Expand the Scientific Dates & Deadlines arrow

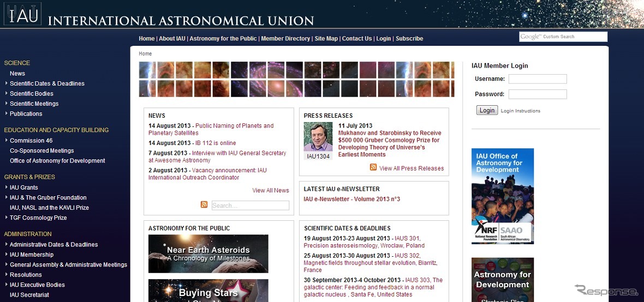(x=7, y=83)
